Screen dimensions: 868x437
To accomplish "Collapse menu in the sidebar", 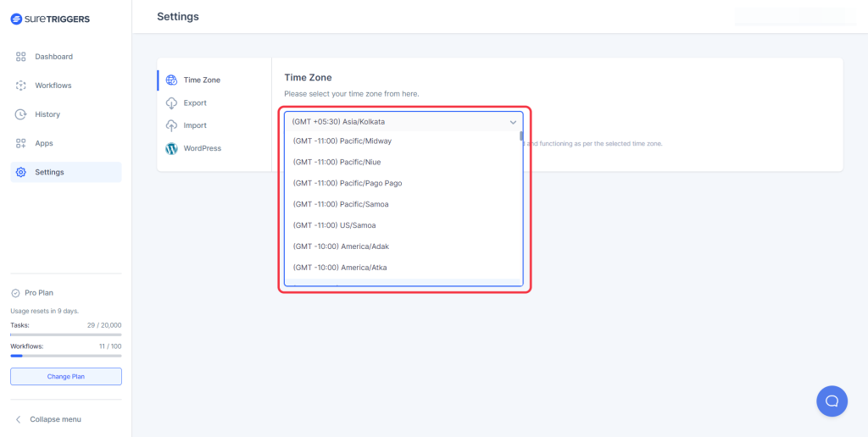I will tap(55, 419).
